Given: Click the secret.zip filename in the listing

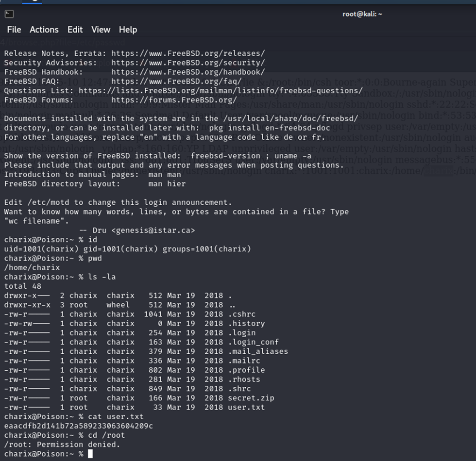Looking at the screenshot, I should coord(251,398).
